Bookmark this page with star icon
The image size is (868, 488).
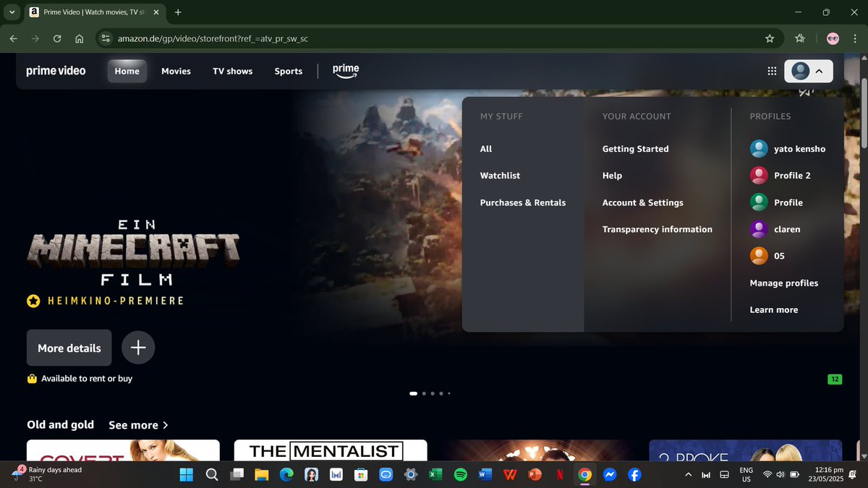770,38
